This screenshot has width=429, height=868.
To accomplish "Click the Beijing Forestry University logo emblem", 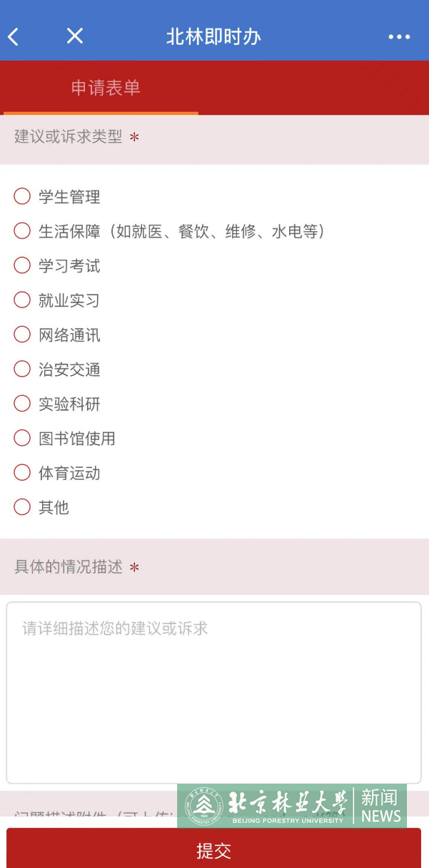I will click(205, 807).
